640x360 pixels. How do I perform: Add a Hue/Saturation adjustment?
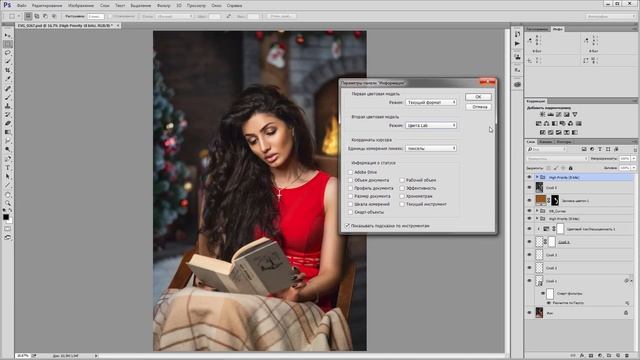click(538, 123)
